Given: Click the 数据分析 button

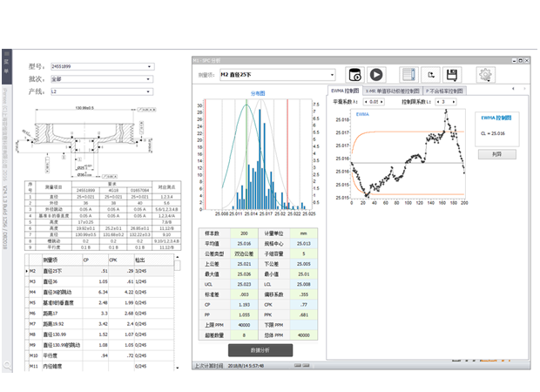Looking at the screenshot, I should 260,349.
